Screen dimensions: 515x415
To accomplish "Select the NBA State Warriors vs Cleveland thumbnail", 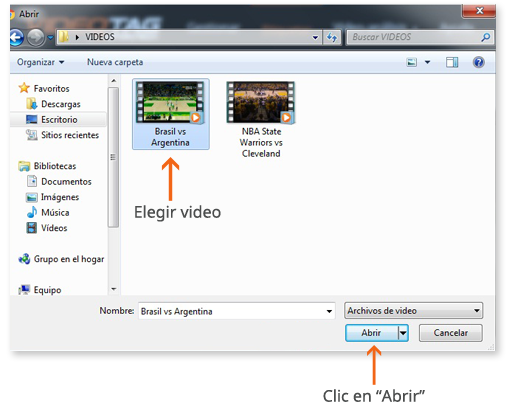I will coord(261,103).
